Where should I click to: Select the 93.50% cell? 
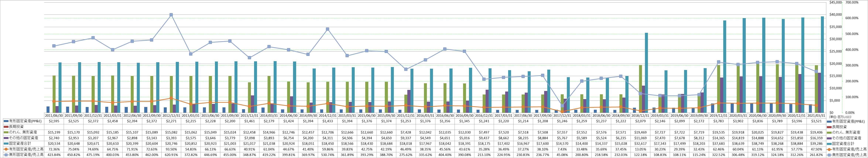(171, 149)
